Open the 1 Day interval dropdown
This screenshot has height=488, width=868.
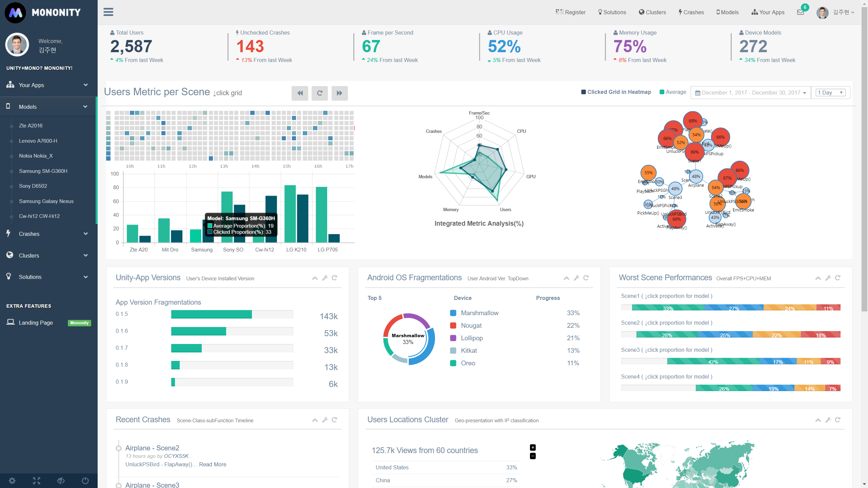coord(830,93)
